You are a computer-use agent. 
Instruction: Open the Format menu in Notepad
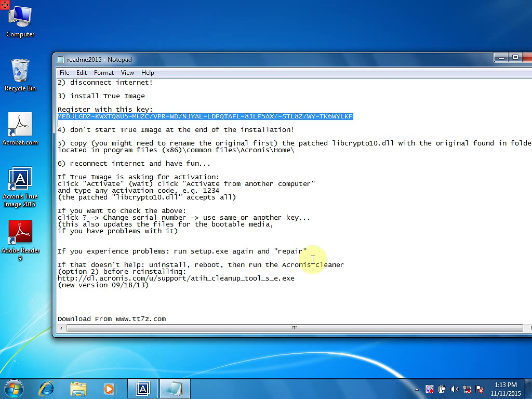point(104,73)
